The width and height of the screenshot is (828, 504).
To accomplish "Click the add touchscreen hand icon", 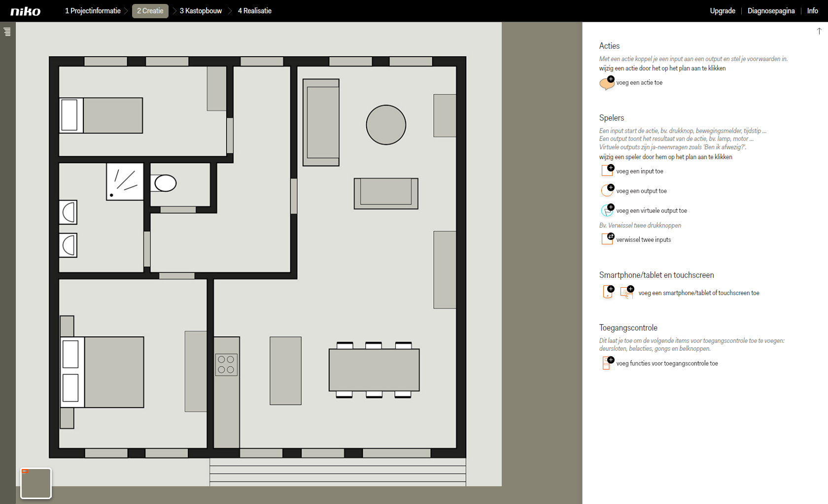I will click(627, 292).
